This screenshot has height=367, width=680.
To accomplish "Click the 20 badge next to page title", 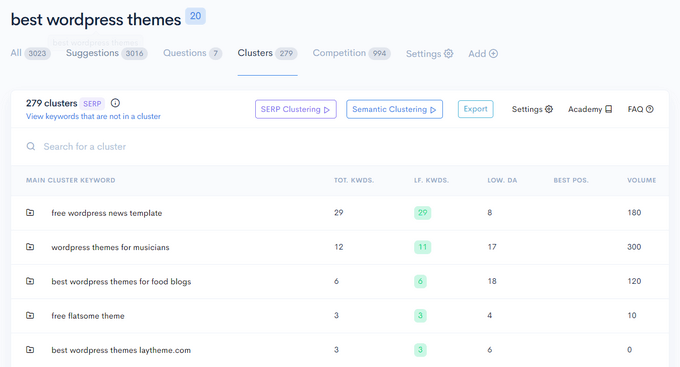I will tap(196, 16).
